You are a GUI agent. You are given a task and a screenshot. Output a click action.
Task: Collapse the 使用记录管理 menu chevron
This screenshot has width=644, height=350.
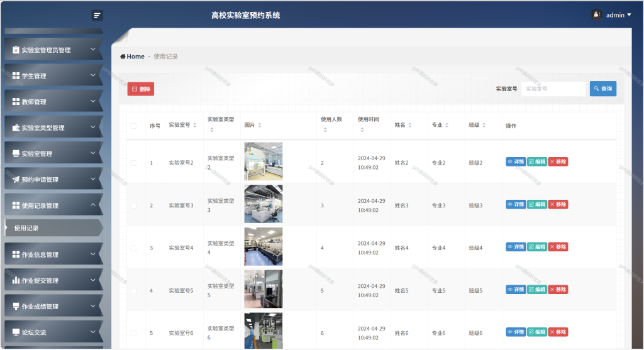tap(93, 205)
